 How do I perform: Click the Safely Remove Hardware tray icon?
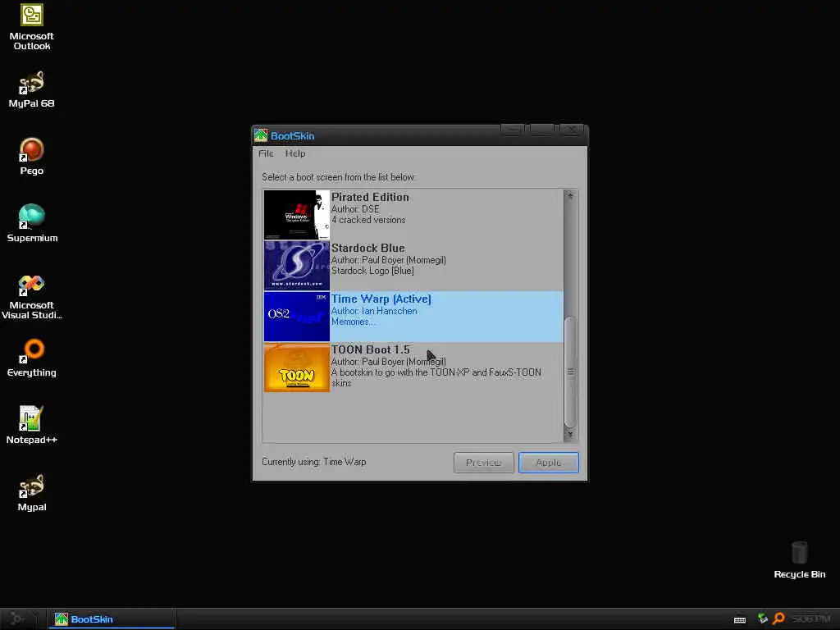point(763,619)
